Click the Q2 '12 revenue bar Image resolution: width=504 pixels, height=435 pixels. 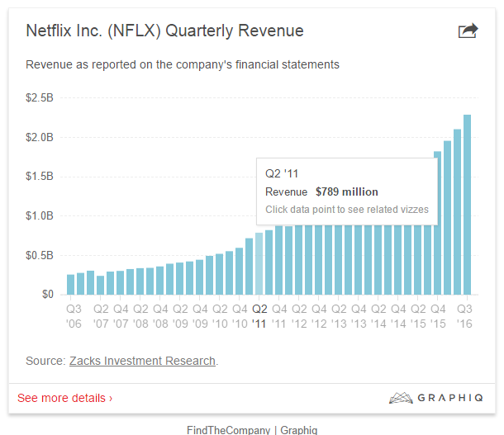point(299,260)
